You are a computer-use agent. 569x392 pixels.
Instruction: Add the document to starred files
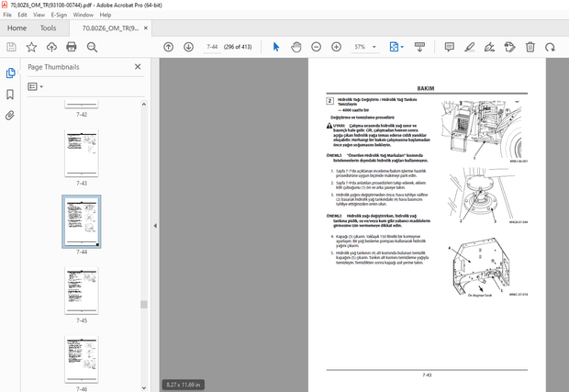point(31,47)
